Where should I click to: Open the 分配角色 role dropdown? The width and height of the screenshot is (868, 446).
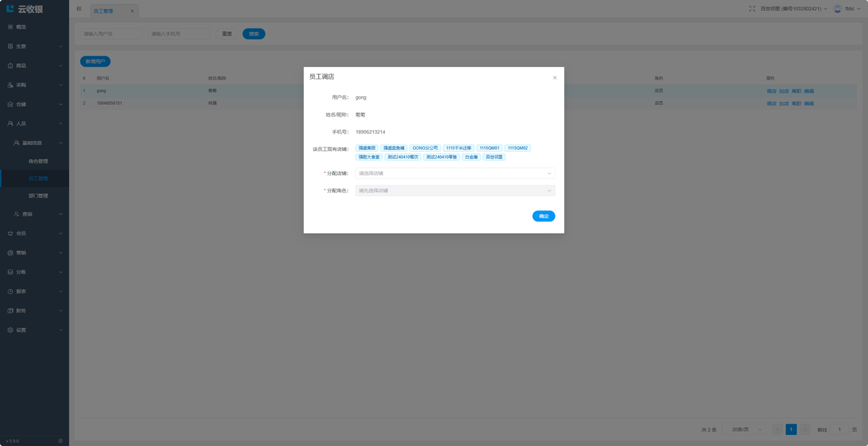click(x=454, y=190)
